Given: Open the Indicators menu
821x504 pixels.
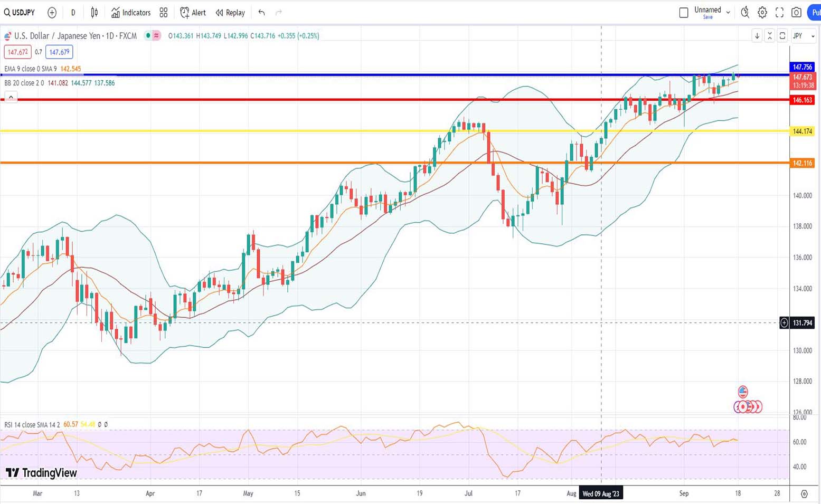Looking at the screenshot, I should click(x=131, y=13).
